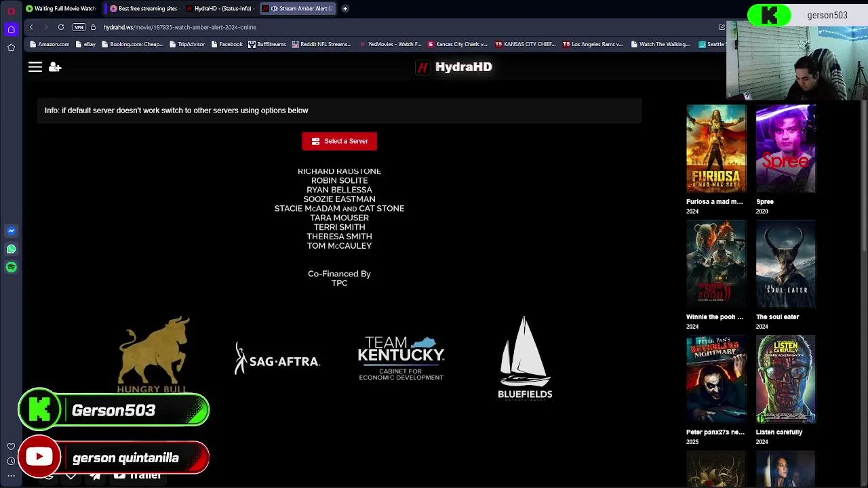Open the Listen Carefully movie poster

[786, 379]
